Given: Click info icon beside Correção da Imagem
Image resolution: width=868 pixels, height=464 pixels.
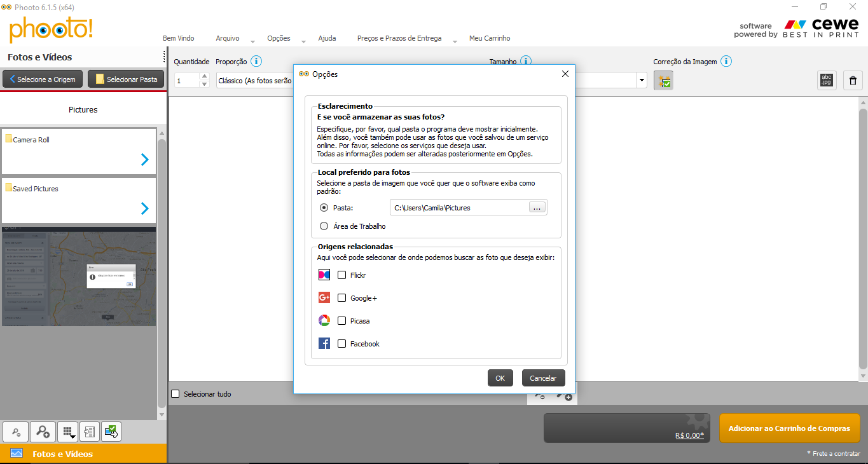Looking at the screenshot, I should [726, 62].
